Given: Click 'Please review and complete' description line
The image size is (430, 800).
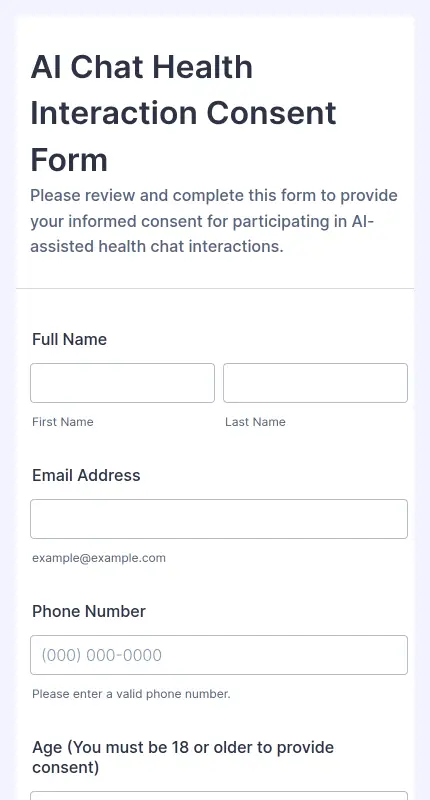Looking at the screenshot, I should point(214,196).
